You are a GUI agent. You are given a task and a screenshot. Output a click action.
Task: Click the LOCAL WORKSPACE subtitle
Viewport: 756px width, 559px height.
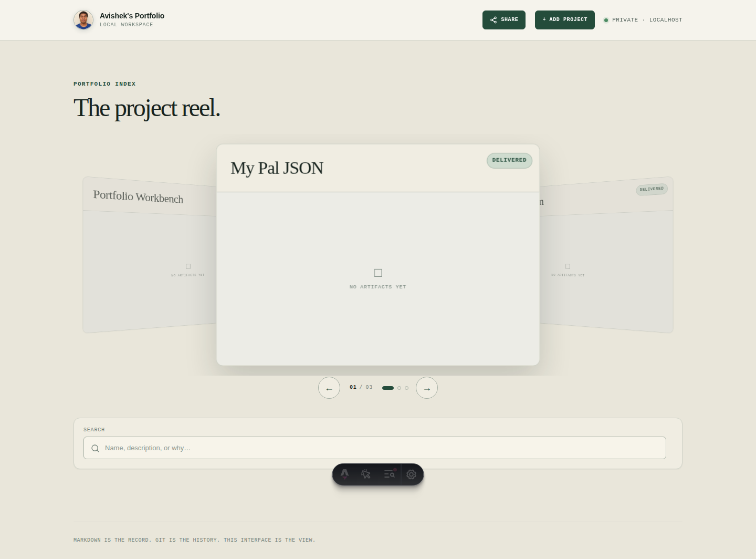point(127,25)
